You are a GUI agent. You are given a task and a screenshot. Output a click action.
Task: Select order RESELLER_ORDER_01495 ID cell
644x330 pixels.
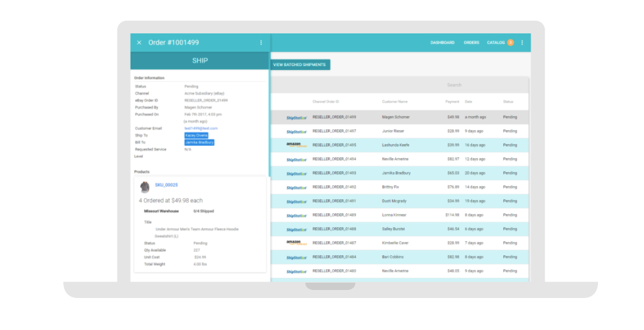[x=334, y=145]
